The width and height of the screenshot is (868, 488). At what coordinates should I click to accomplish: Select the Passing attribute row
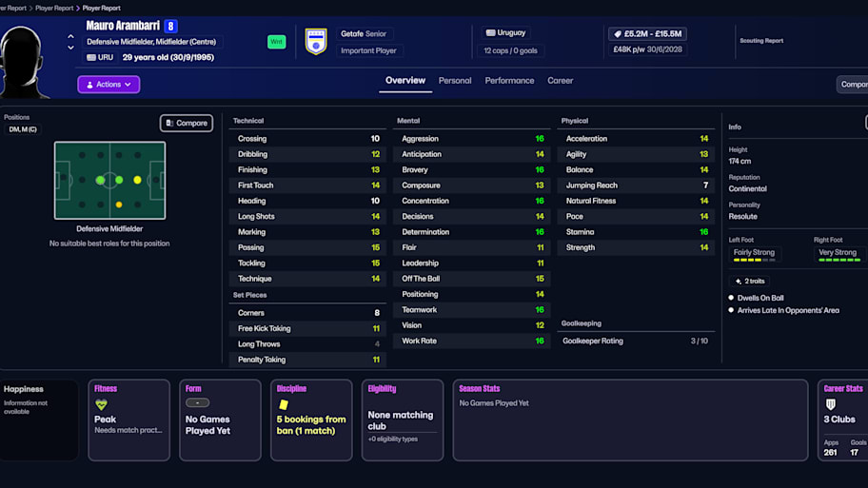point(307,248)
